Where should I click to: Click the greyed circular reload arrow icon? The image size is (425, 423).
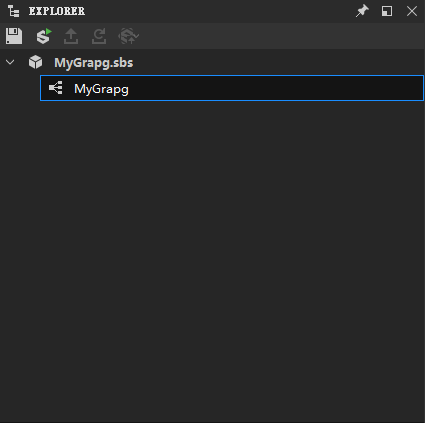[99, 36]
